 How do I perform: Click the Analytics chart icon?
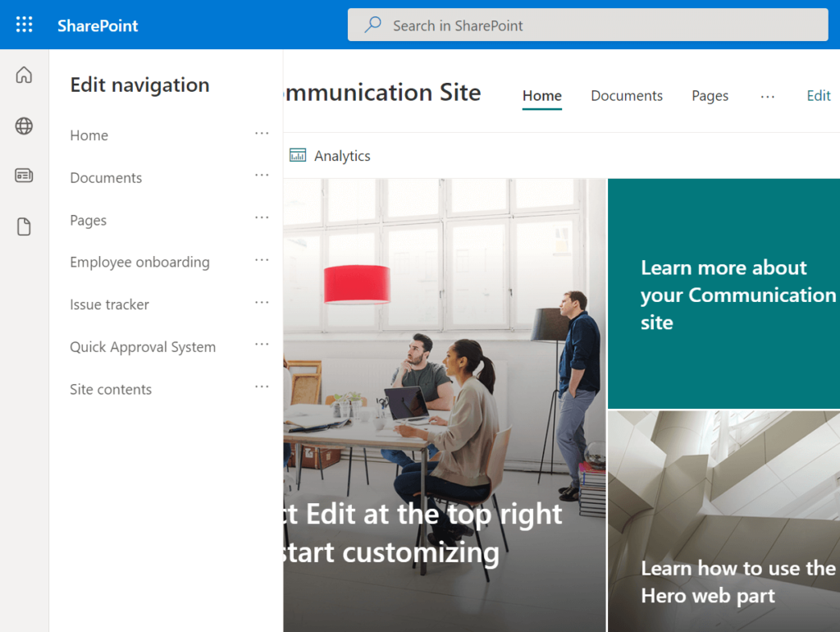pyautogui.click(x=298, y=155)
